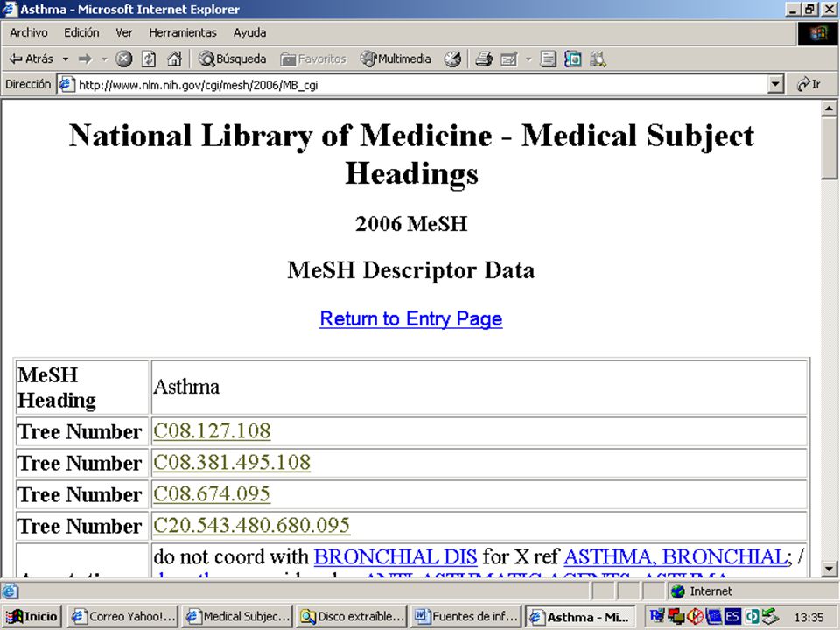
Task: Click the page icon in address bar
Action: [66, 84]
